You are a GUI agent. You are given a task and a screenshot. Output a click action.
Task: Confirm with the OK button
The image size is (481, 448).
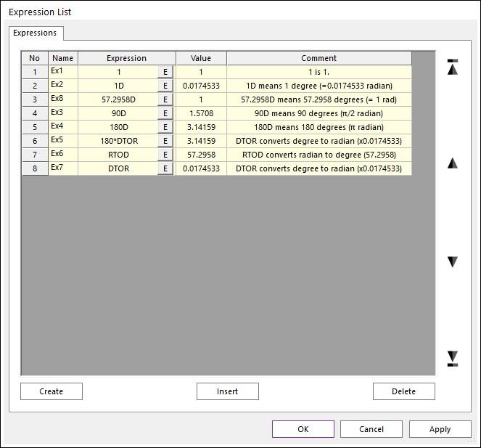click(303, 429)
